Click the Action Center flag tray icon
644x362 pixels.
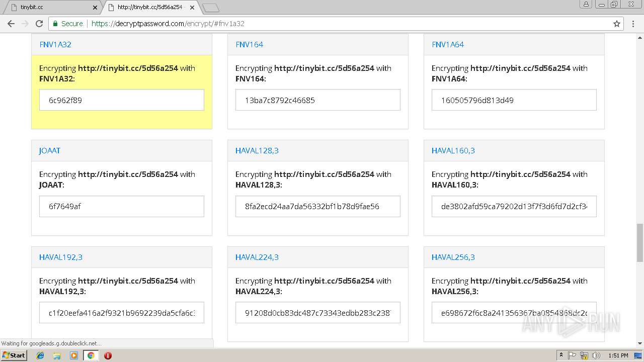(x=572, y=355)
